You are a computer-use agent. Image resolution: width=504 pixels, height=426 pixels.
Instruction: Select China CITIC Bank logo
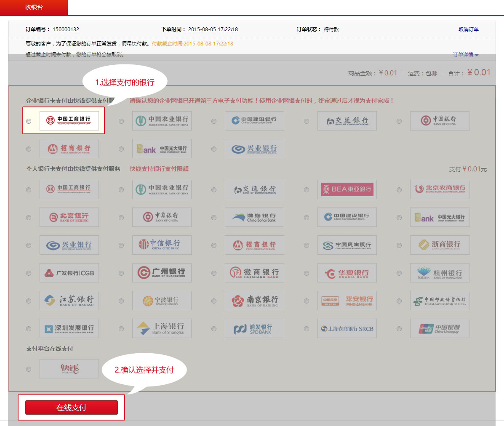(162, 245)
